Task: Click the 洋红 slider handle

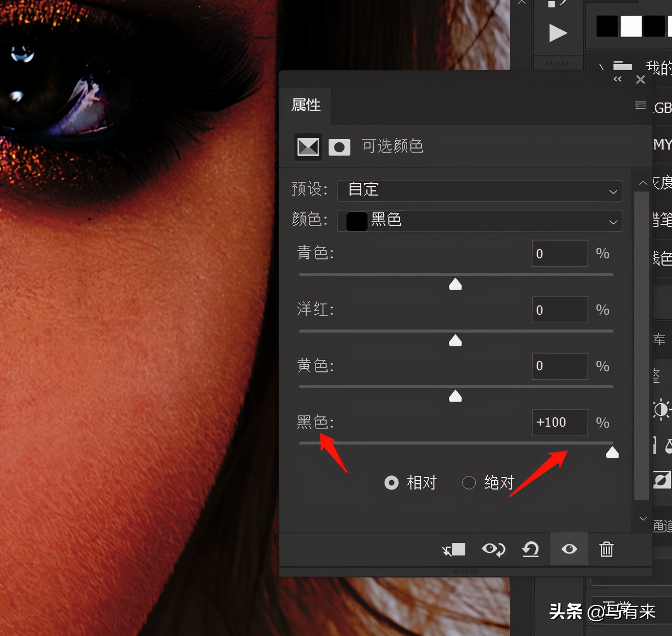Action: coord(455,340)
